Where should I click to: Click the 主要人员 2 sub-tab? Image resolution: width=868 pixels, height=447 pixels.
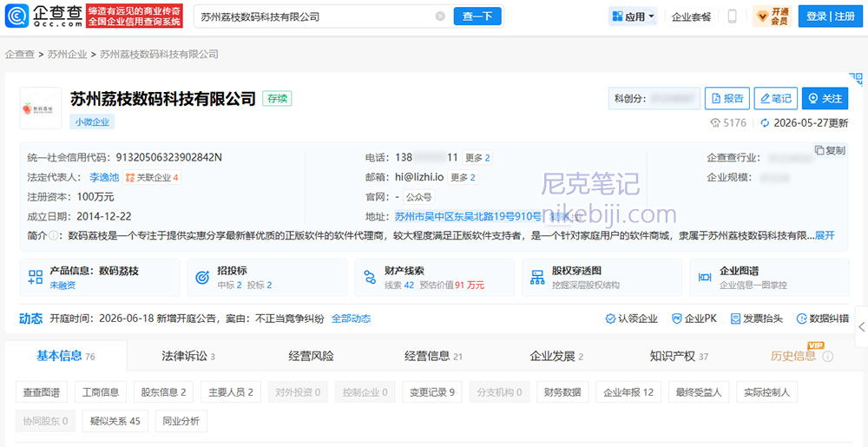(231, 392)
